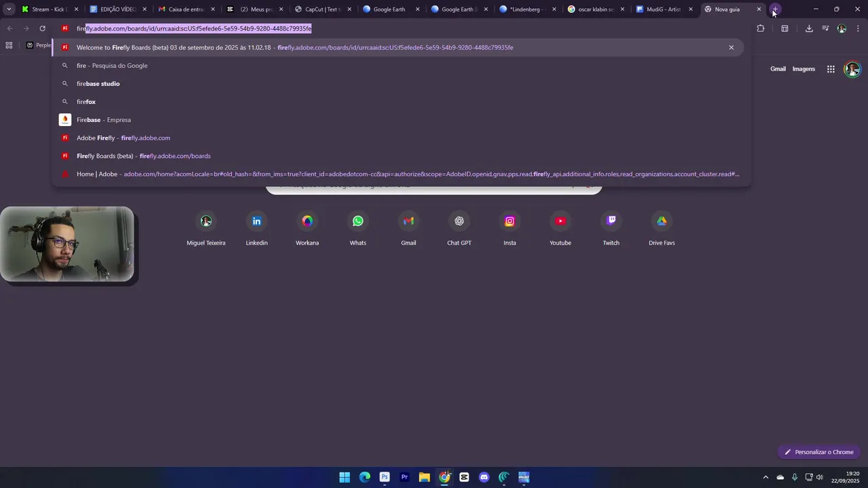Open the Chrome profile avatar in toolbar
The width and height of the screenshot is (868, 488).
point(842,28)
